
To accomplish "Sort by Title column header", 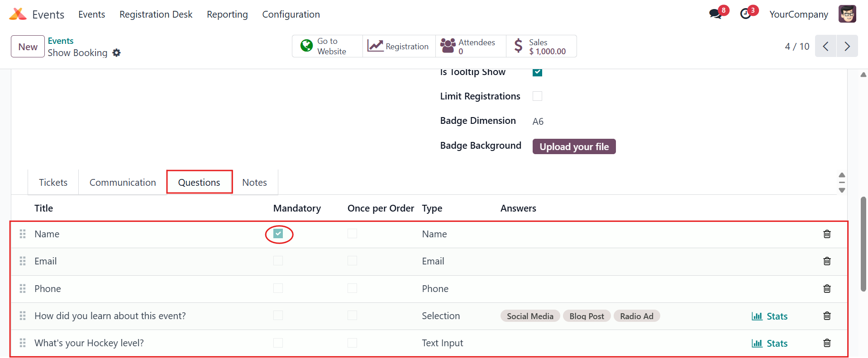I will (x=44, y=208).
